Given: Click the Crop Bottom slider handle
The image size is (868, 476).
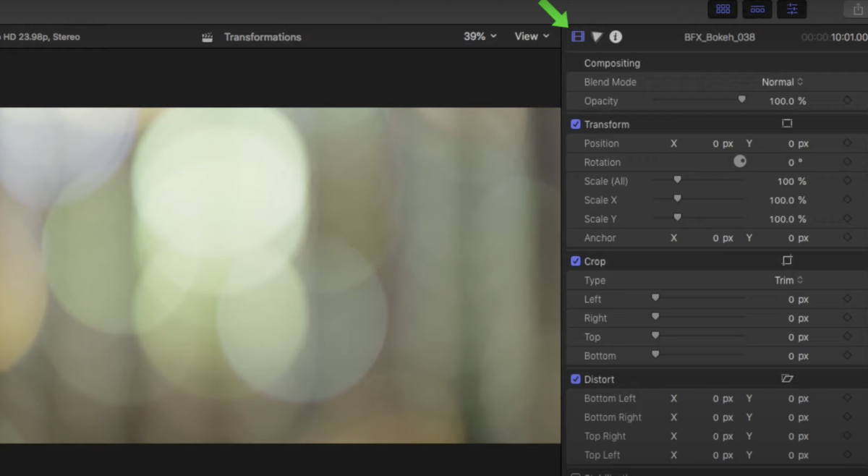Looking at the screenshot, I should click(x=655, y=353).
